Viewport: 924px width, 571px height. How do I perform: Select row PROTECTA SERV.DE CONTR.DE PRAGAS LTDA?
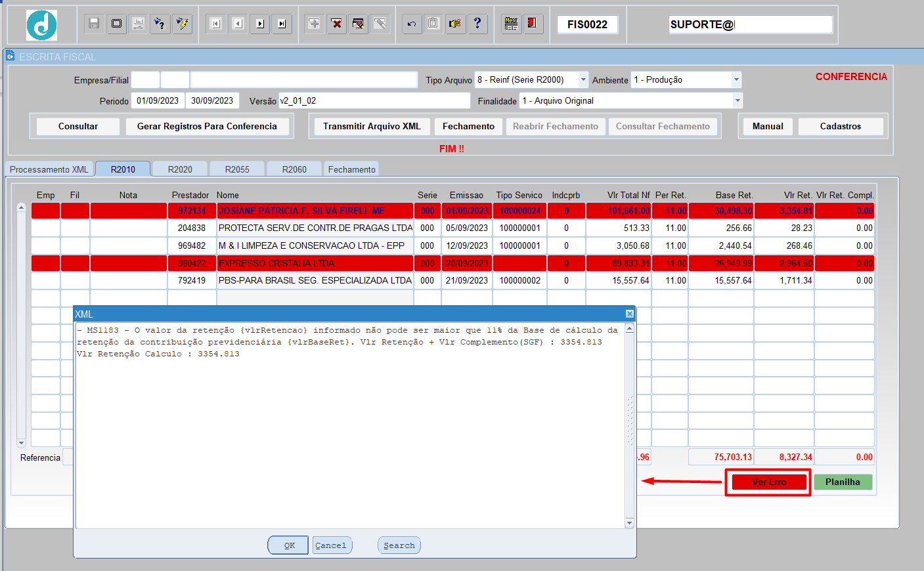point(452,228)
